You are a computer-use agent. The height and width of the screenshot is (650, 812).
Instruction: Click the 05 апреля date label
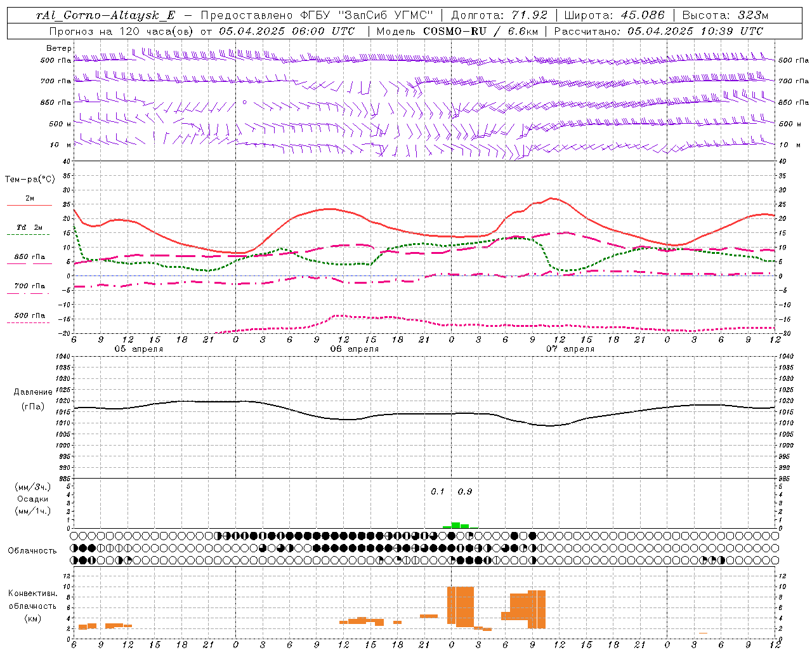coord(138,349)
